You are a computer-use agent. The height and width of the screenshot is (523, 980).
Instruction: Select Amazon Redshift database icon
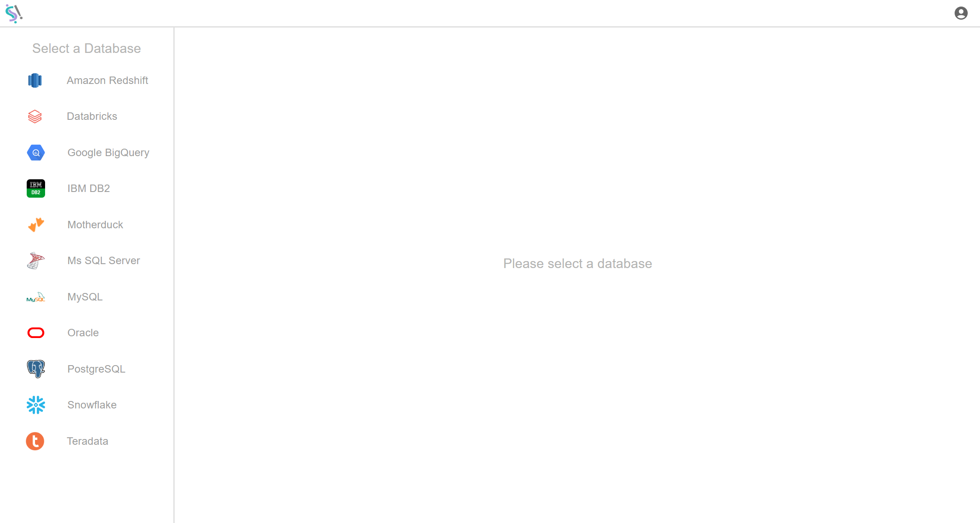pyautogui.click(x=35, y=80)
